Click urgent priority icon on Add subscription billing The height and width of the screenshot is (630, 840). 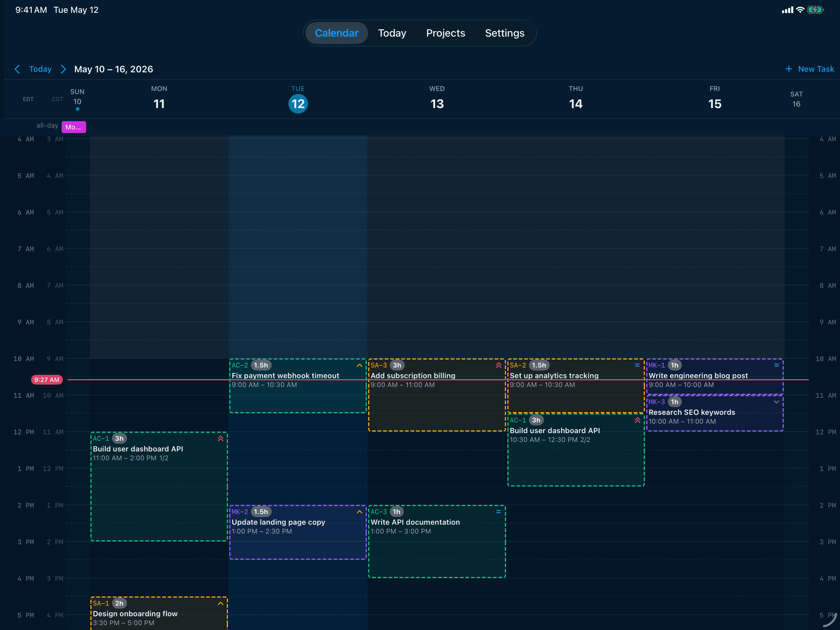point(498,365)
